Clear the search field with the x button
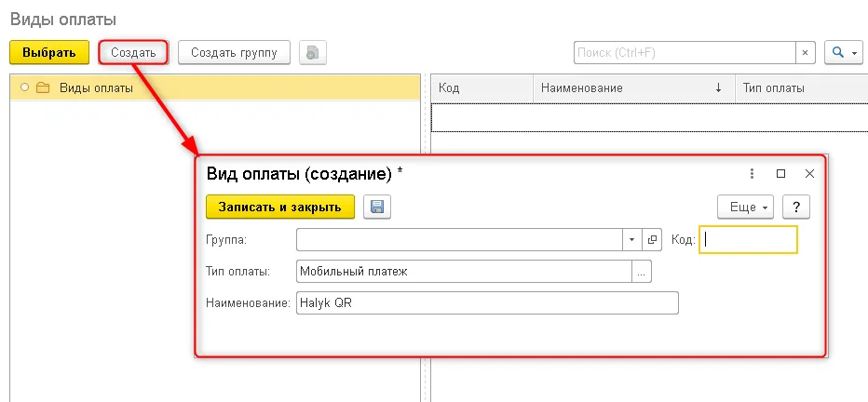This screenshot has height=402, width=868. click(x=805, y=52)
